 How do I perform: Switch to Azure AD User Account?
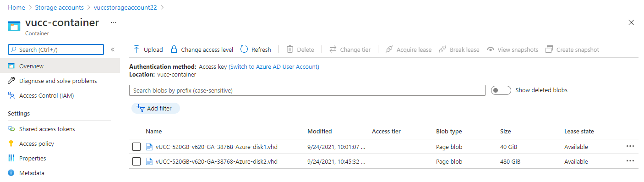[x=274, y=66]
